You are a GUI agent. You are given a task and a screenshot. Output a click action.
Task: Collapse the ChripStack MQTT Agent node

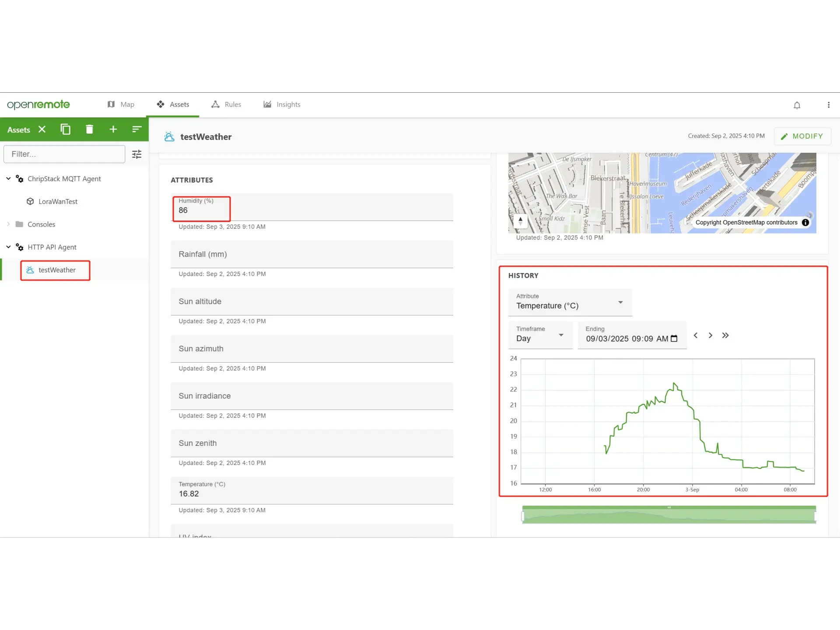coord(8,178)
